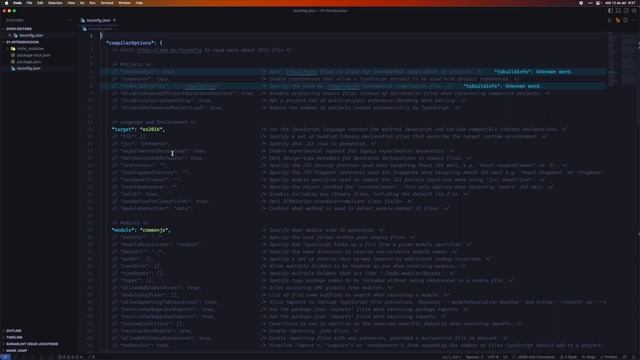Click the "target": "es2016" line
Viewport: 640px width, 360px height.
(x=139, y=129)
